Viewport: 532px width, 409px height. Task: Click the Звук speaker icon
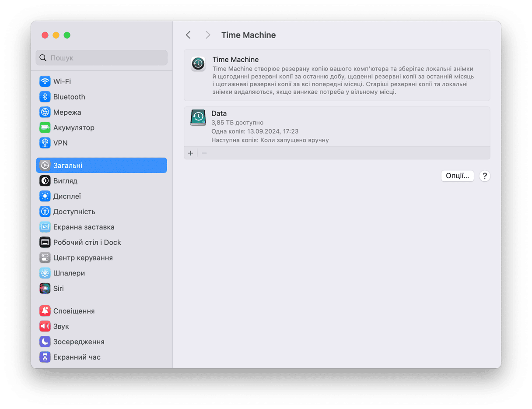45,326
